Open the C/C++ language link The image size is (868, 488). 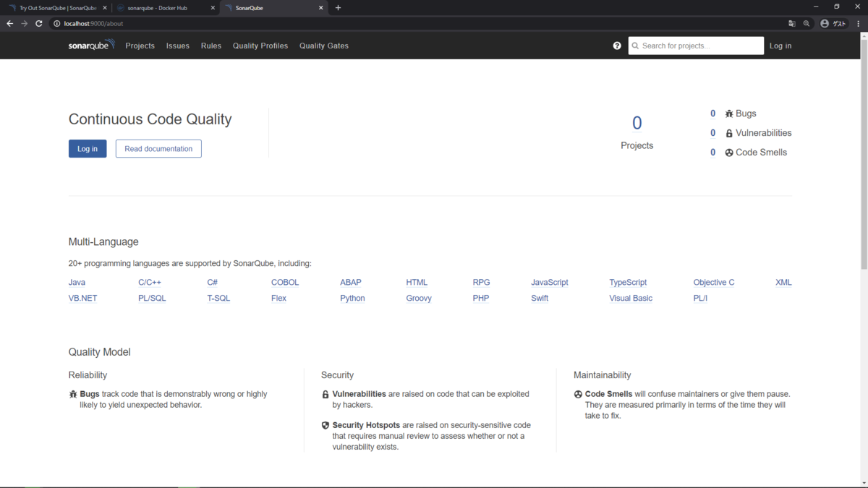click(x=150, y=282)
